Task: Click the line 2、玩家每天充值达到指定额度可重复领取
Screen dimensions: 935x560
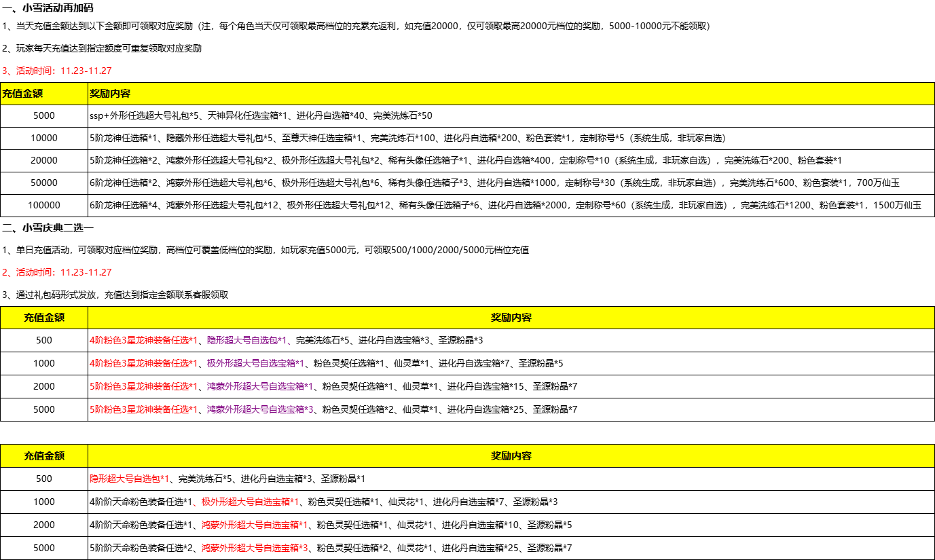Action: click(x=102, y=48)
